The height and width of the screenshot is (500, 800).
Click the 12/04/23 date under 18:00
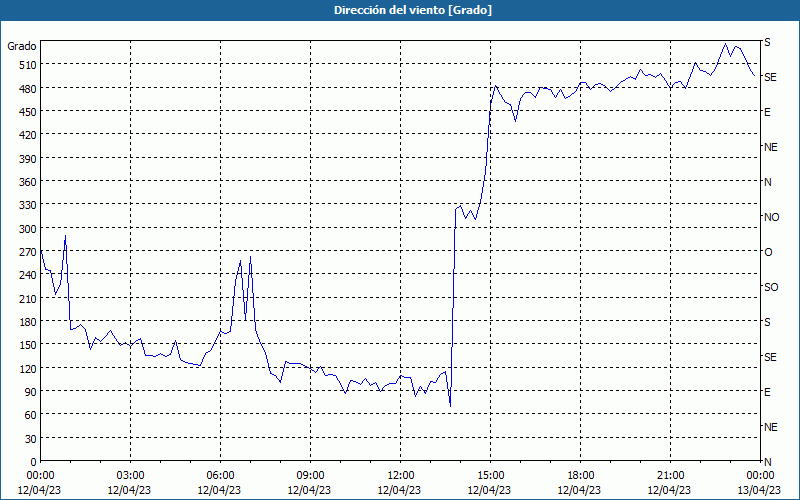coord(580,490)
